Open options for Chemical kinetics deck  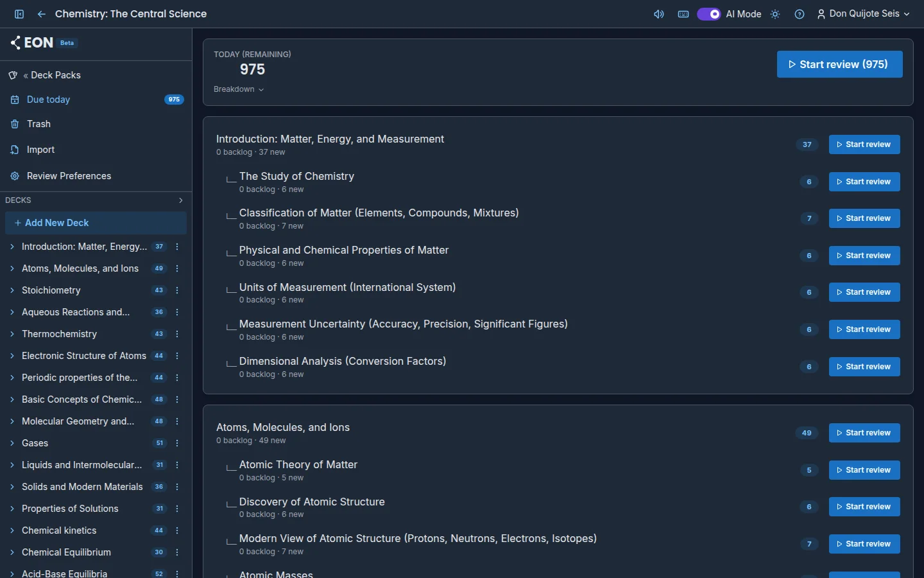pos(177,530)
